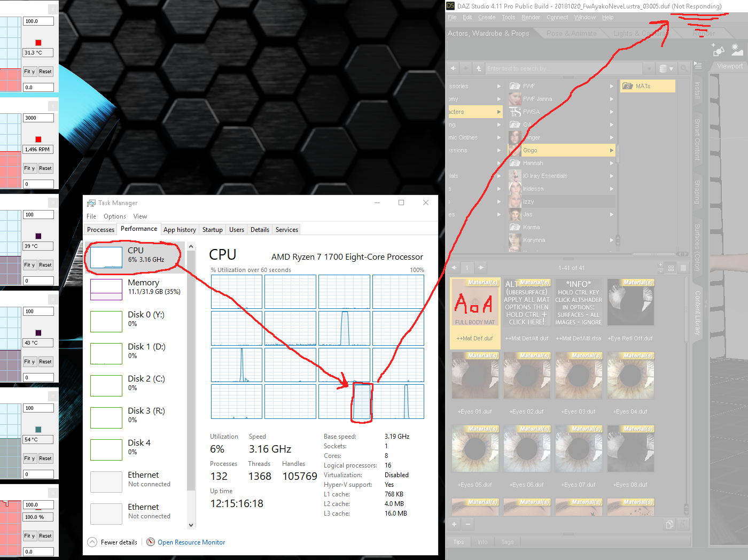Select Disk 2 (C:) in Task Manager sidebar
The height and width of the screenshot is (560, 748).
(136, 385)
